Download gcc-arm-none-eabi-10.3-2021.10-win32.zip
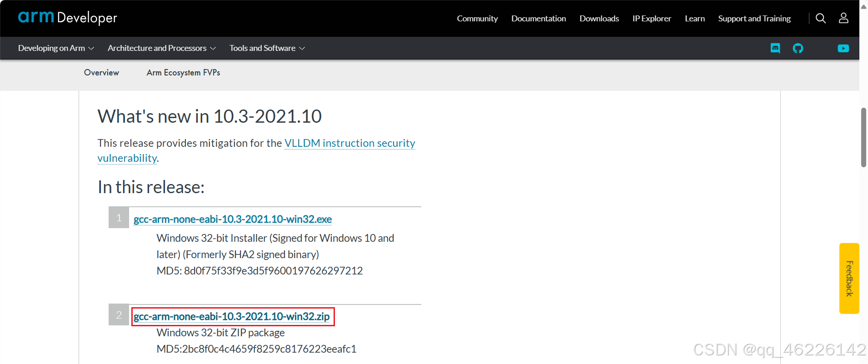 [232, 316]
